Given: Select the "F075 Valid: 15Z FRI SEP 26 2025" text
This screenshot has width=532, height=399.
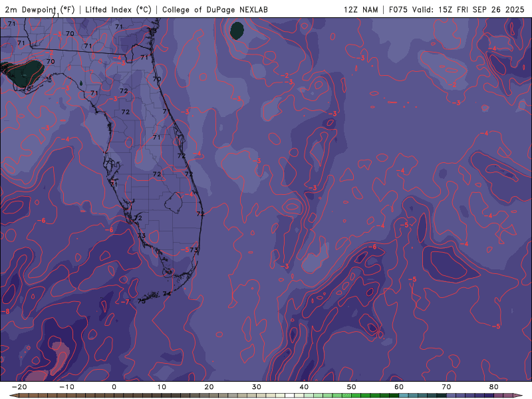Looking at the screenshot, I should 456,9.
